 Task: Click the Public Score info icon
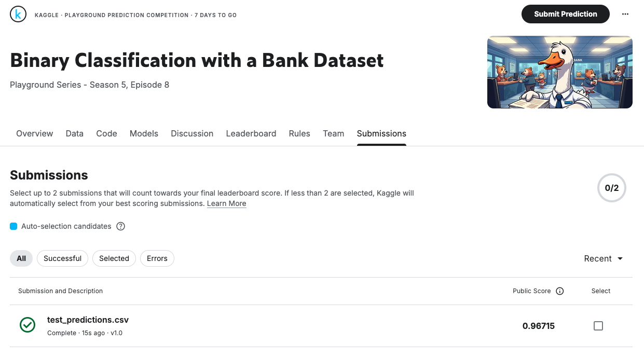click(x=559, y=291)
